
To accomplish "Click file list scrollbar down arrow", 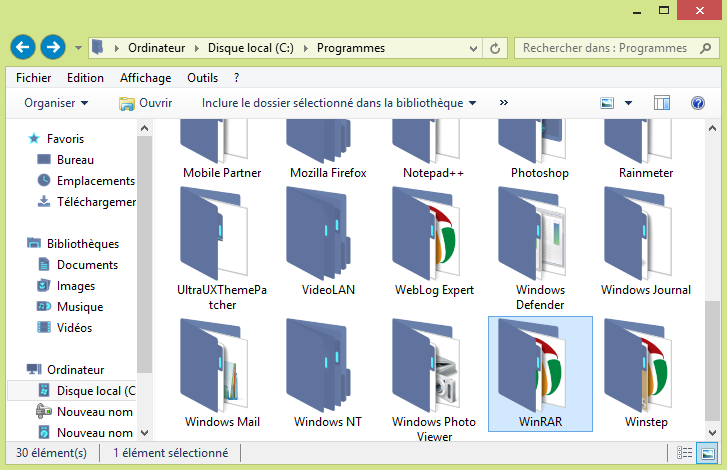I will (x=713, y=433).
